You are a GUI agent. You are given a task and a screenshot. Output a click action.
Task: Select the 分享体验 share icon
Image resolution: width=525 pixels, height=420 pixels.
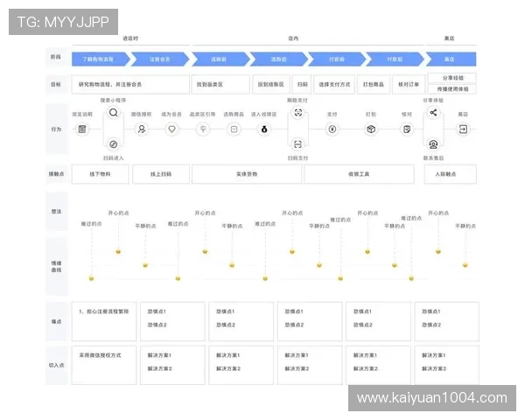tap(433, 113)
